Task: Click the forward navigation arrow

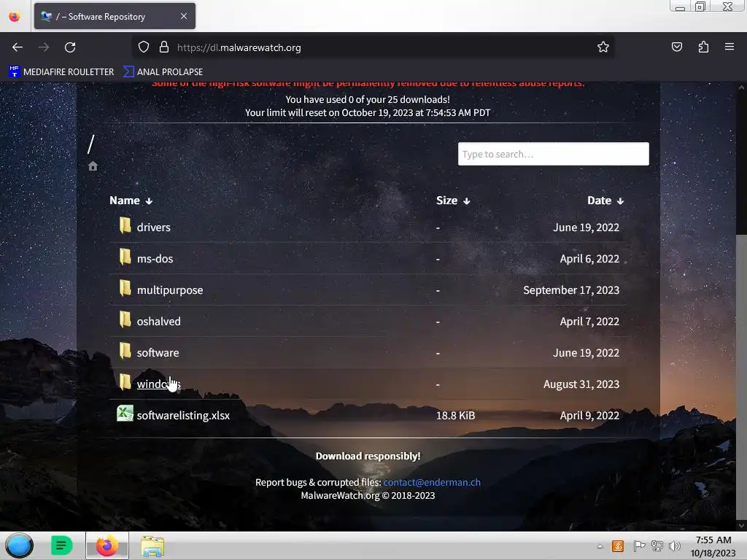Action: point(44,47)
